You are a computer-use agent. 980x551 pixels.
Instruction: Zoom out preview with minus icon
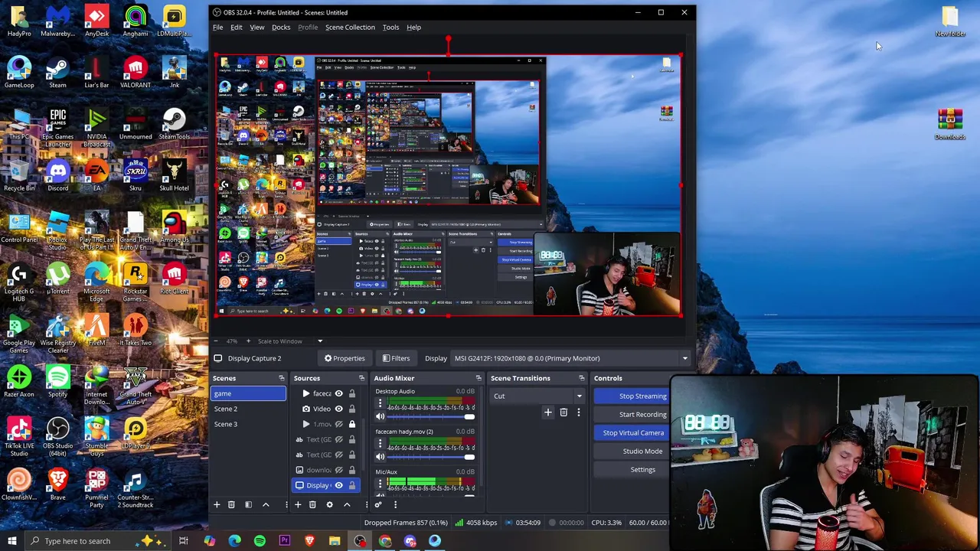click(216, 341)
